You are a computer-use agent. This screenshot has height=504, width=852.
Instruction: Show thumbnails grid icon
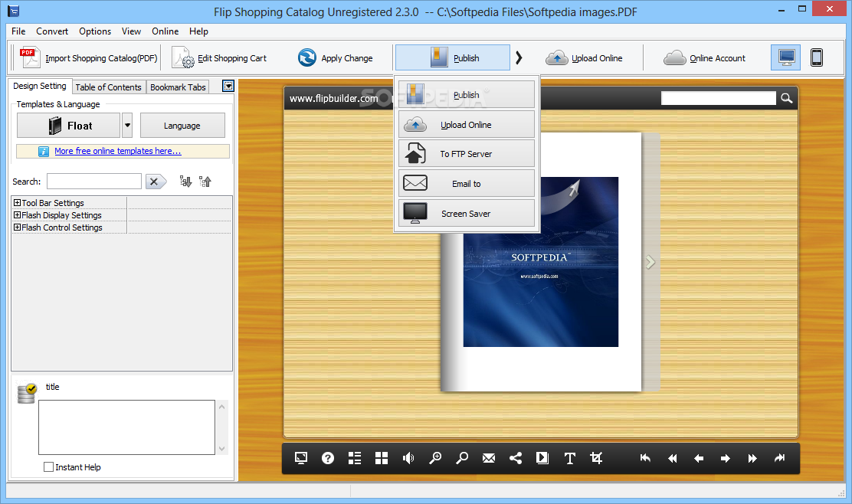(382, 458)
